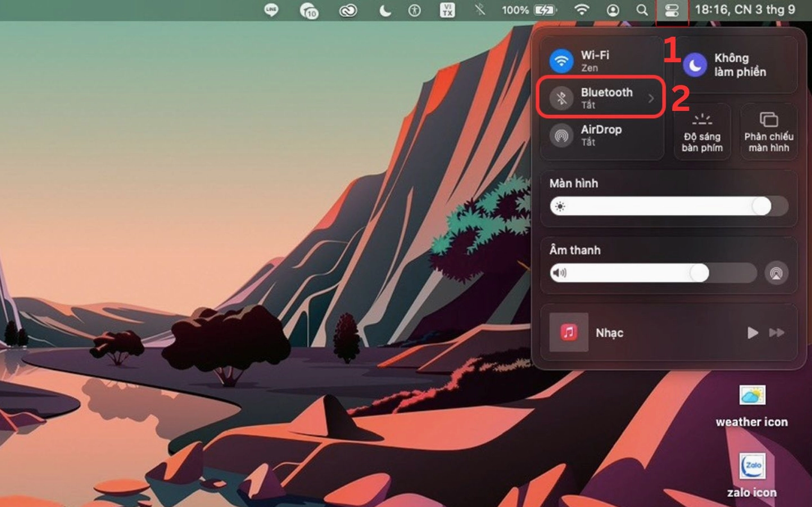Click the crescent moon Focus icon in menu bar
Screen dimensions: 812x507
(385, 10)
